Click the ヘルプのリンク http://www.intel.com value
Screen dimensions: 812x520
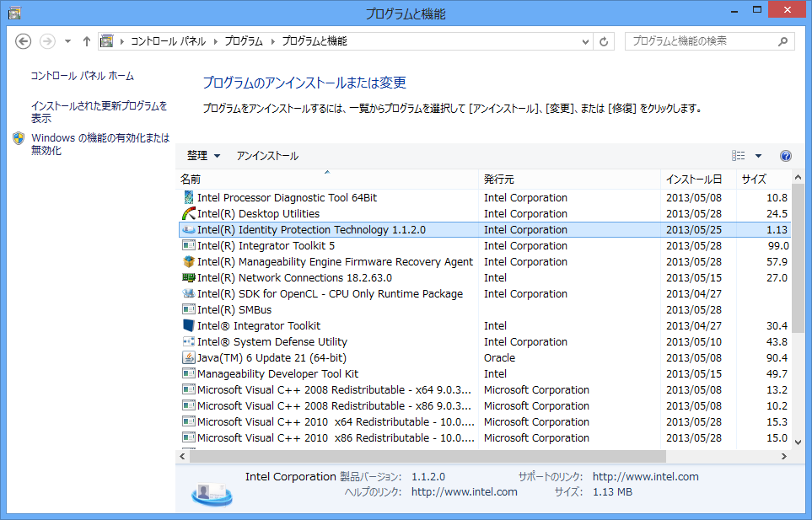click(x=465, y=492)
